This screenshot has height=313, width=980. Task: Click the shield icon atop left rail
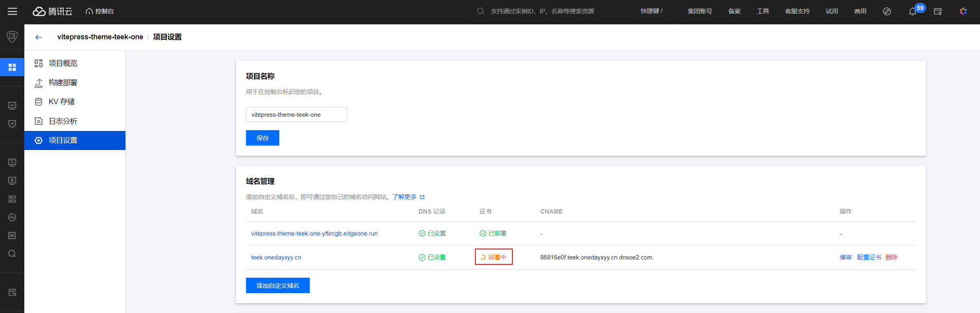point(12,37)
